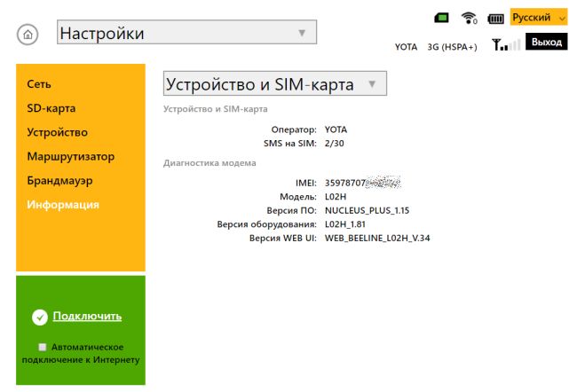Click the Выход logout button
577x392 pixels.
coord(547,42)
